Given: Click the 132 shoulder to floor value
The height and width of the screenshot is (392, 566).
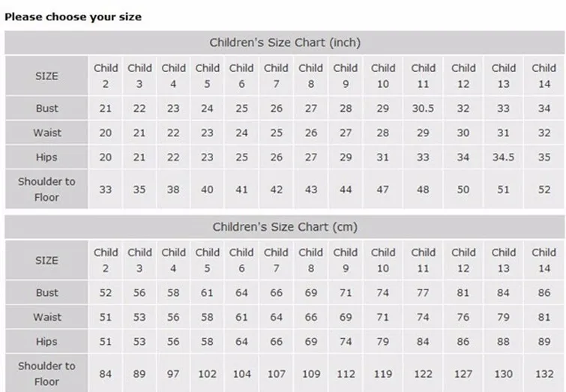Looking at the screenshot, I should coord(544,373).
